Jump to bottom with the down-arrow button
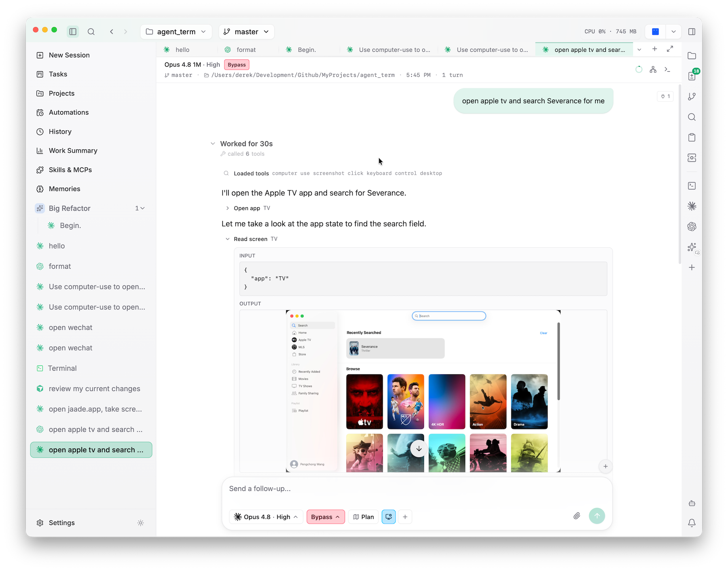 (419, 449)
